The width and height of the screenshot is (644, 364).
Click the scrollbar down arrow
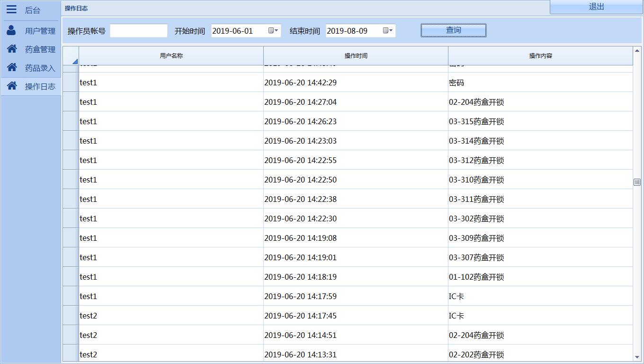637,357
